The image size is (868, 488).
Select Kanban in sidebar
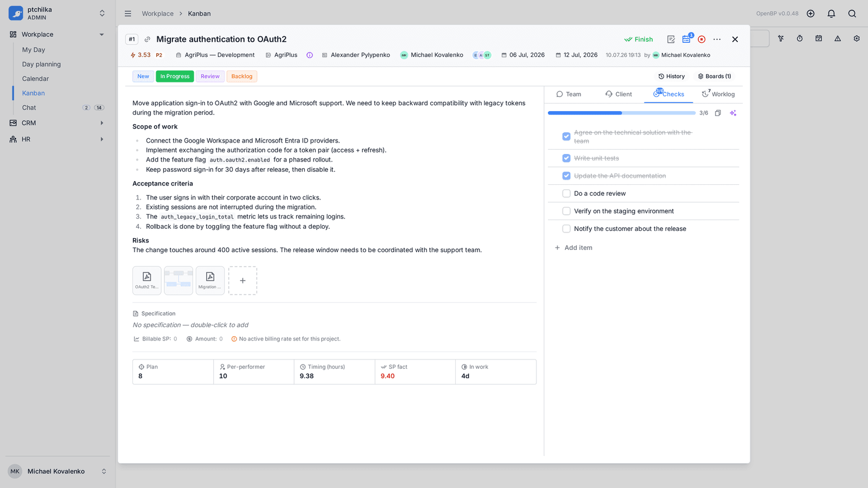34,93
